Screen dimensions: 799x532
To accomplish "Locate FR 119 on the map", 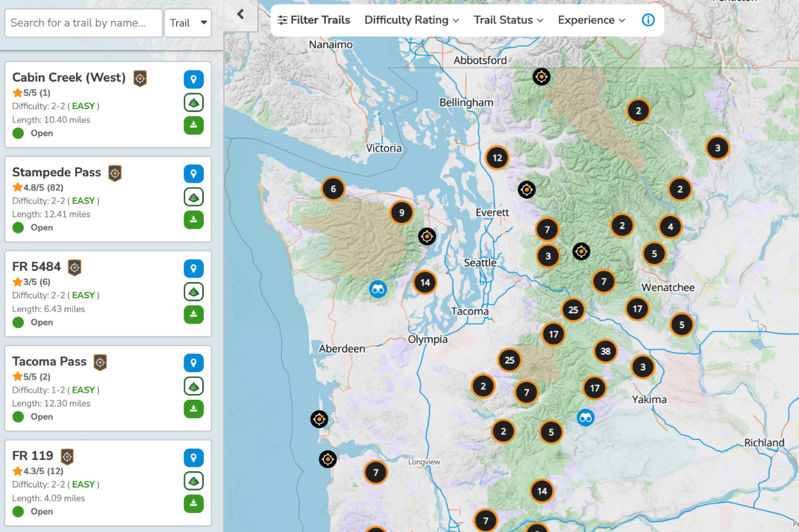I will (x=194, y=458).
